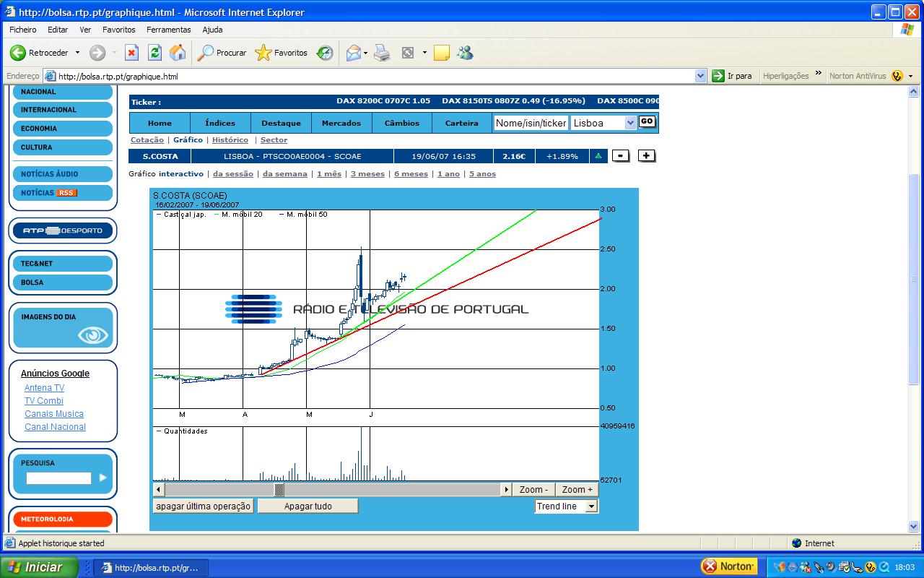924x578 pixels.
Task: Select the Mercados navigation tab
Action: (341, 123)
